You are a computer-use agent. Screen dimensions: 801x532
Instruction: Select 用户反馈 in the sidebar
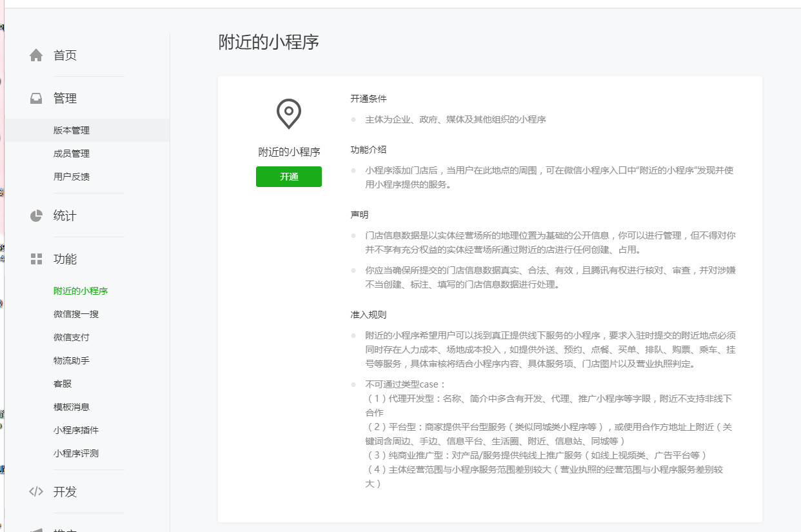click(x=72, y=177)
